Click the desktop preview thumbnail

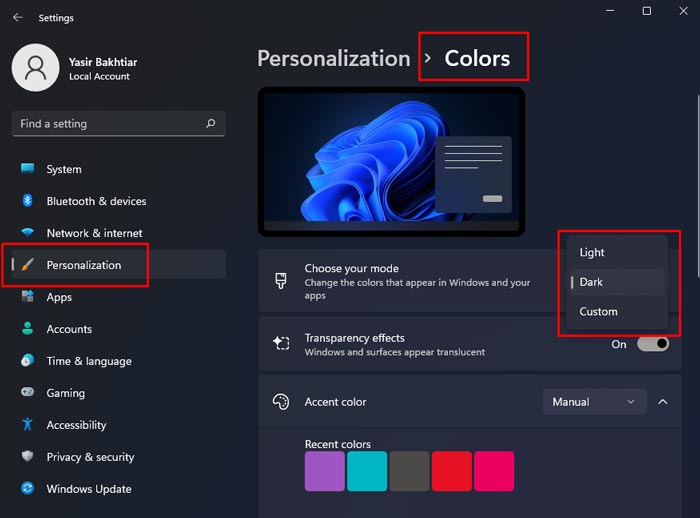pos(392,162)
